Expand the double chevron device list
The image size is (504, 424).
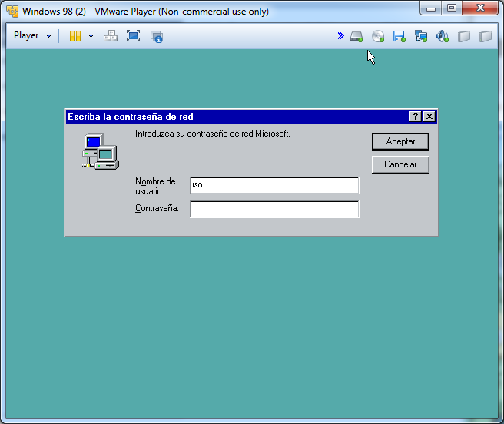[340, 36]
